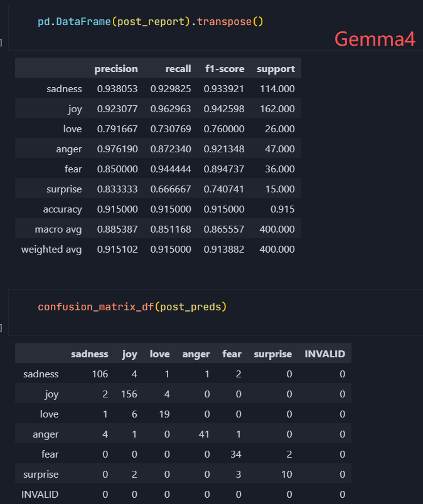Select sadness support value 114.000

click(x=277, y=89)
